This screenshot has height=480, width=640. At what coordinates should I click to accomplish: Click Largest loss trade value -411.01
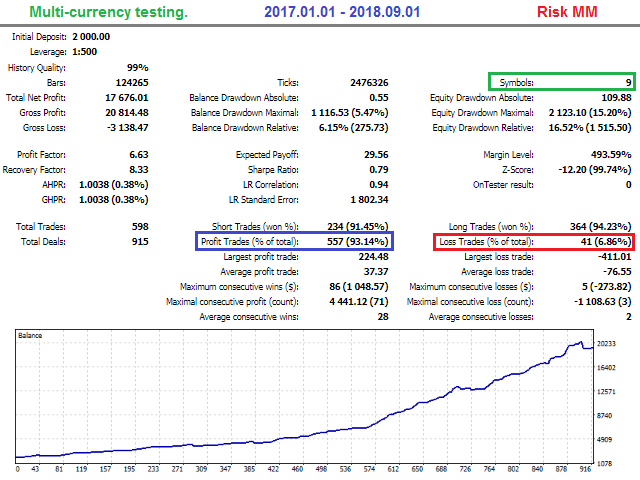pyautogui.click(x=615, y=257)
